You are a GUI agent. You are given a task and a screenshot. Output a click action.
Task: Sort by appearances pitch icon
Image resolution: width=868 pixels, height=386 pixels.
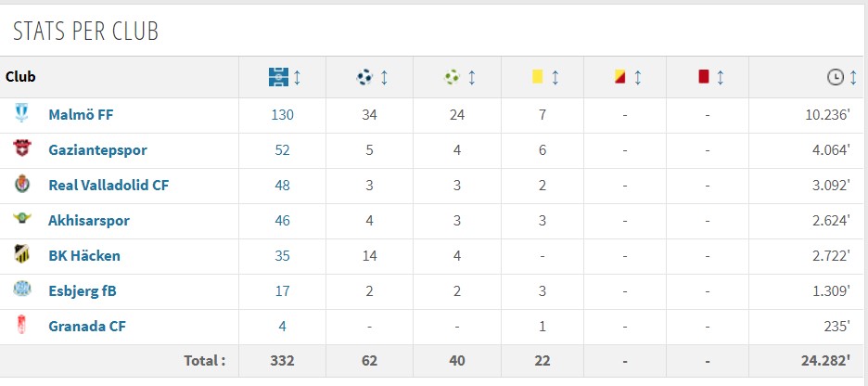pos(278,77)
